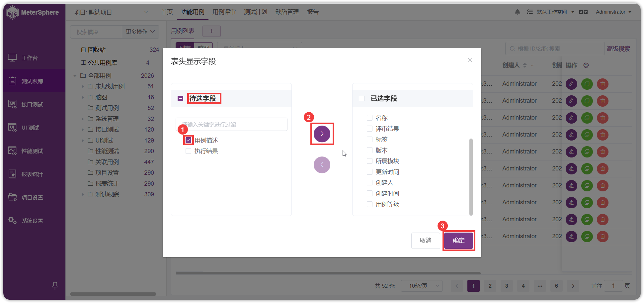
Task: Close the 表头显示字段 dialog
Action: pyautogui.click(x=469, y=60)
